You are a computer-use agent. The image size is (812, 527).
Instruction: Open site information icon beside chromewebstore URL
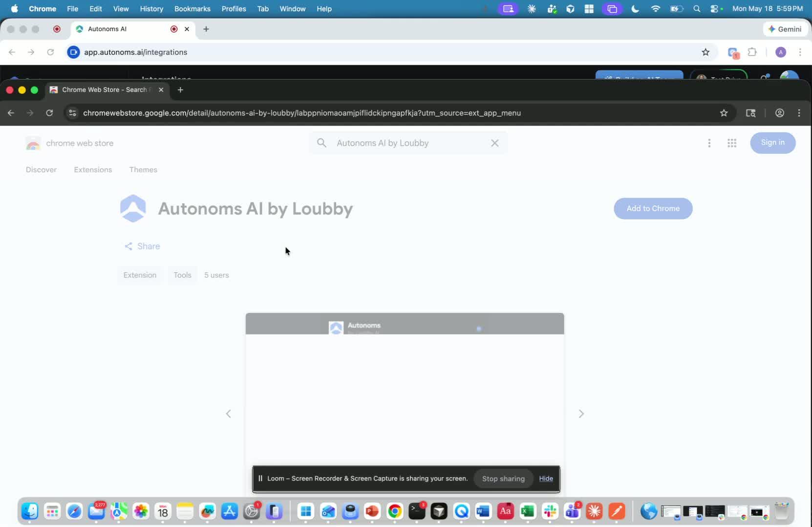[72, 113]
